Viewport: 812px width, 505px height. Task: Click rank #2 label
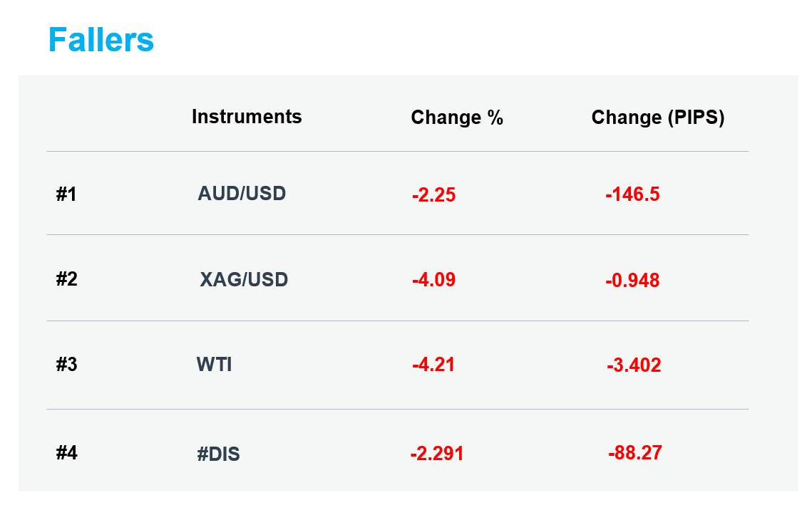click(x=67, y=279)
